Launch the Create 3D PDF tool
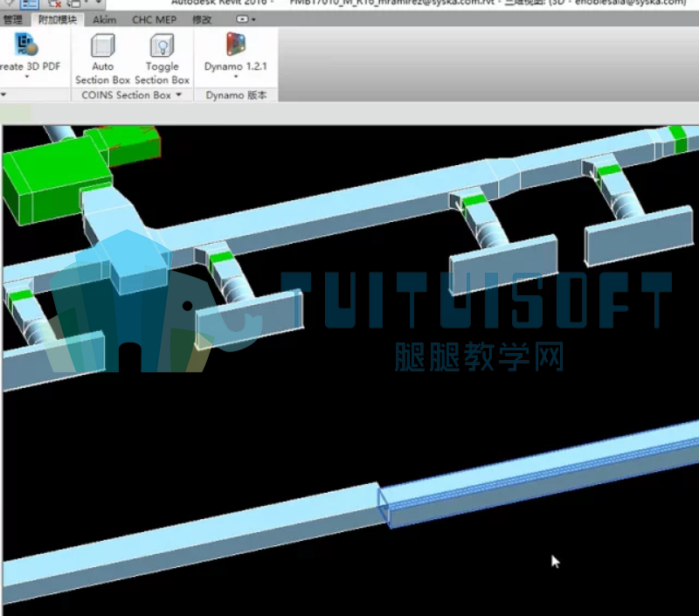The height and width of the screenshot is (616, 699). (29, 53)
